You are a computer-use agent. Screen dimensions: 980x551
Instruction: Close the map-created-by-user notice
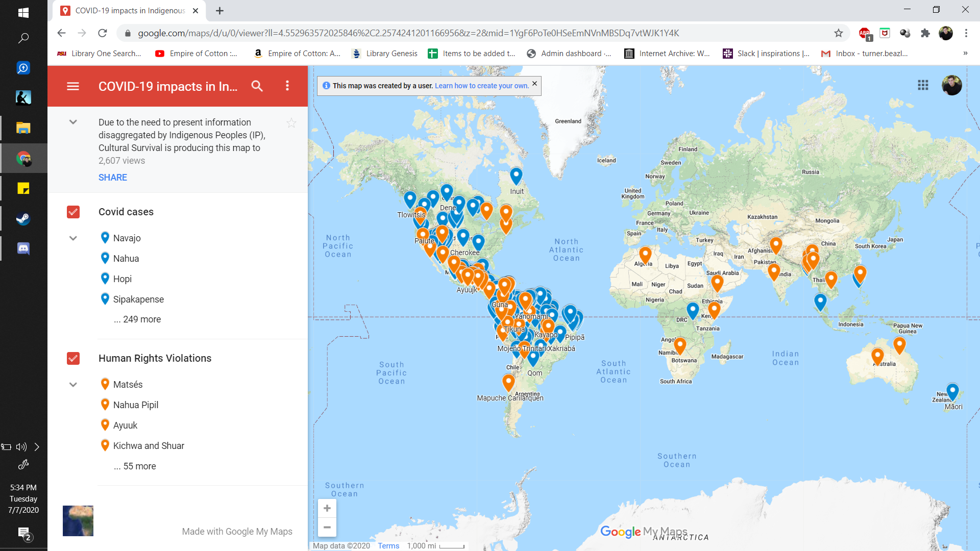coord(534,84)
